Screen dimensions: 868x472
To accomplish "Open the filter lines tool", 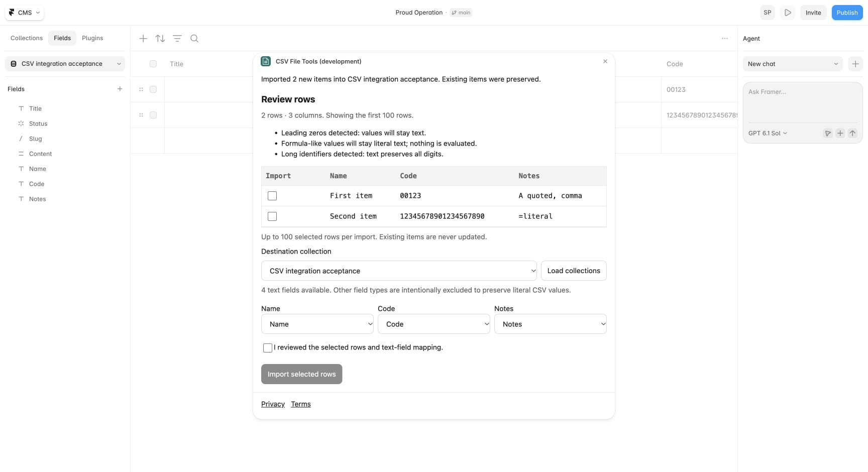I will pos(177,38).
